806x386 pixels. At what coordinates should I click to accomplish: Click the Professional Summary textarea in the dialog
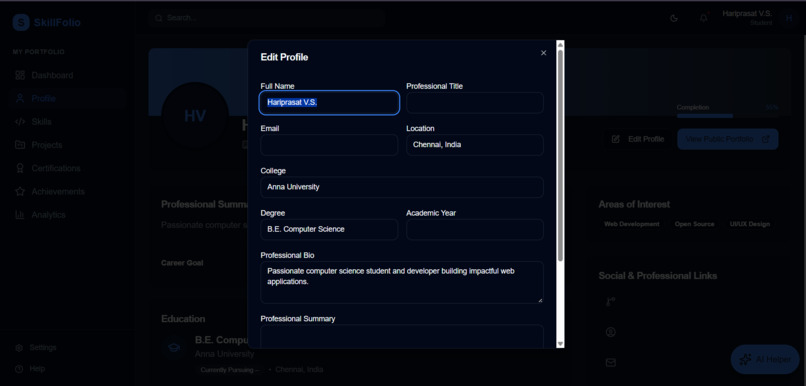point(402,336)
